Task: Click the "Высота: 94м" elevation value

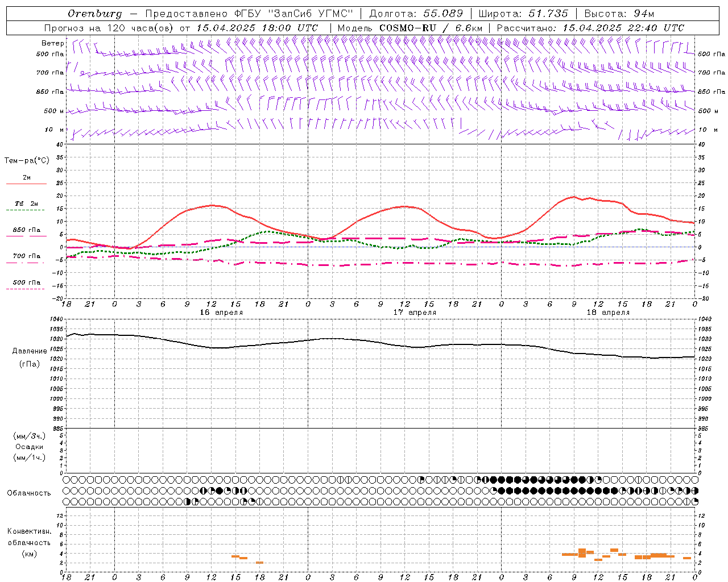Action: 620,14
